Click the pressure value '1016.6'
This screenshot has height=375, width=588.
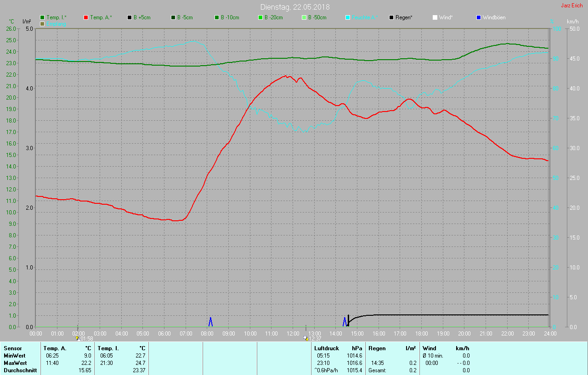(355, 363)
